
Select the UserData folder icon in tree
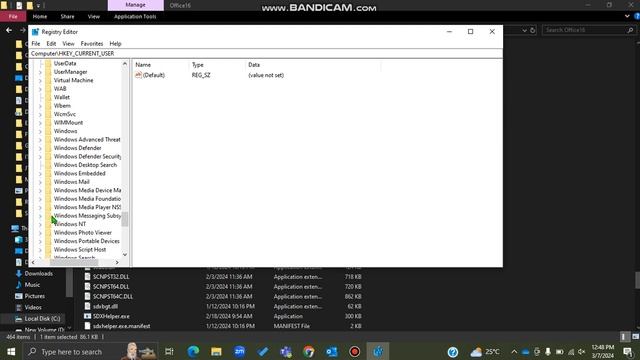pyautogui.click(x=48, y=63)
